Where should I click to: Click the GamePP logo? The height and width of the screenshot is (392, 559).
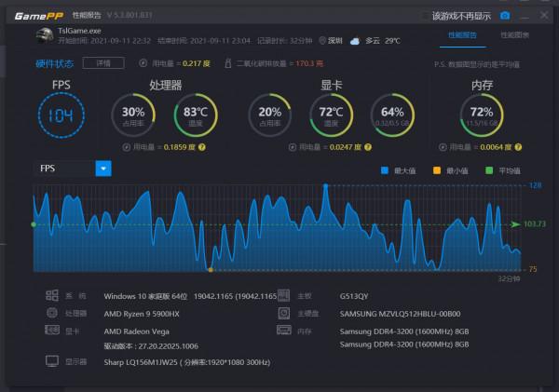[x=39, y=16]
